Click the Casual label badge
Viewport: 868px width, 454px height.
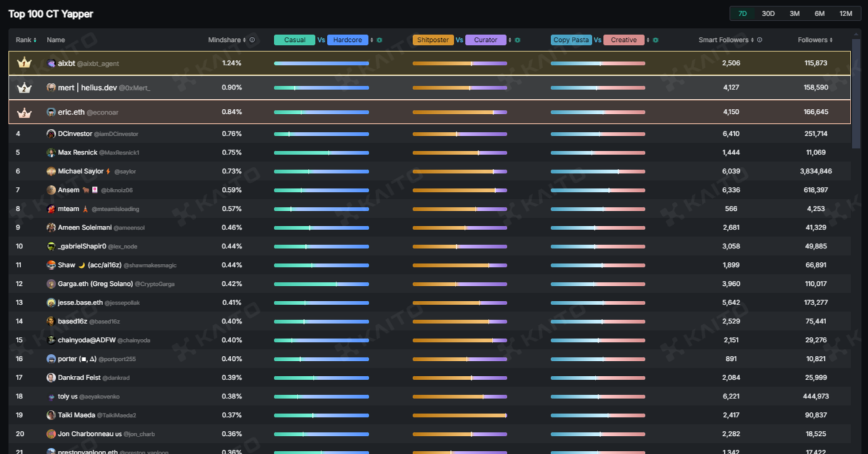pos(294,40)
